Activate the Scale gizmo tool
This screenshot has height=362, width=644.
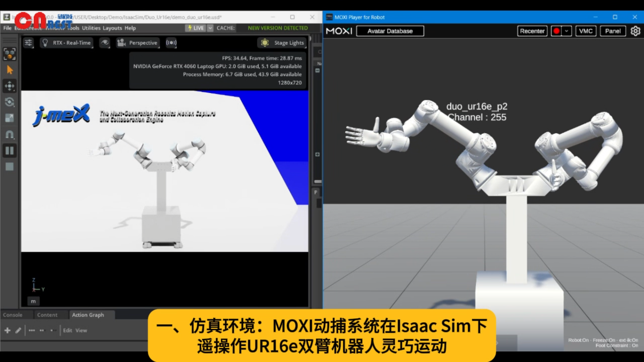tap(9, 118)
